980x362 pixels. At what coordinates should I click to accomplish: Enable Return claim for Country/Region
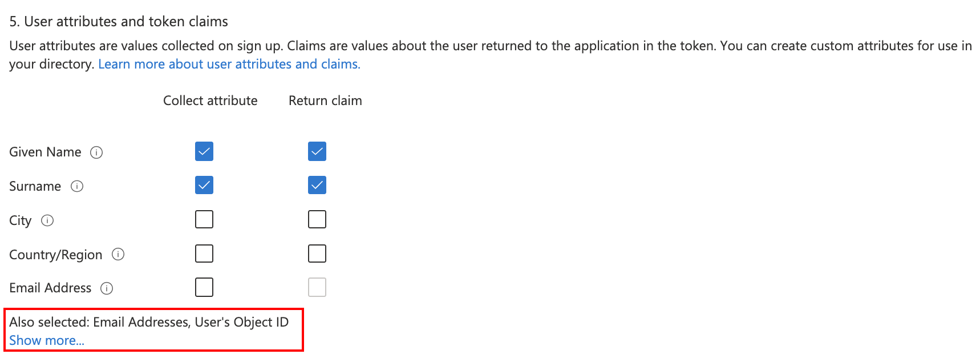(x=317, y=253)
